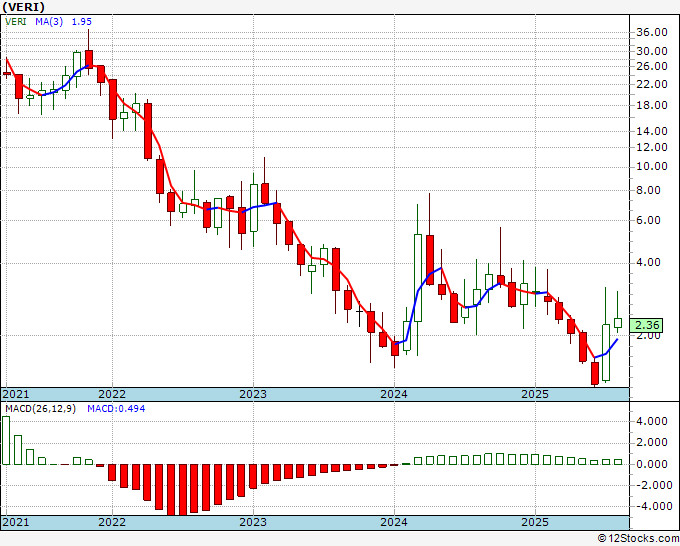Click 2025 on the MACD timeline

535,522
